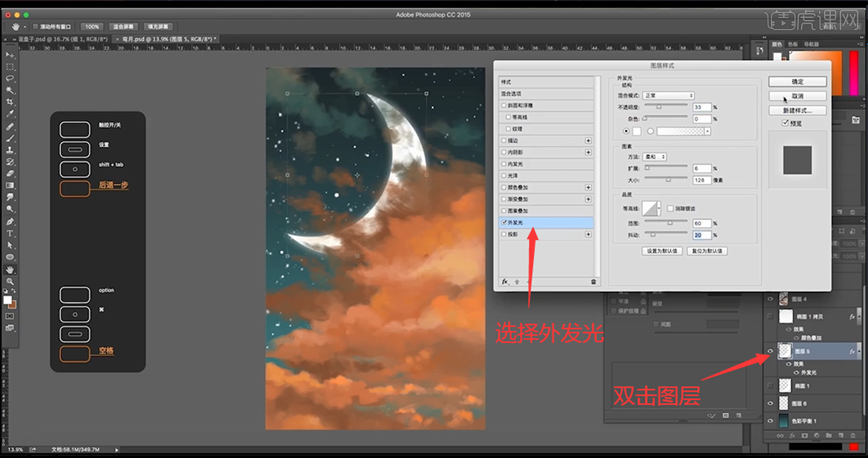Screen dimensions: 868x458
Task: Click the new group folder icon in Layers panel
Action: click(829, 435)
